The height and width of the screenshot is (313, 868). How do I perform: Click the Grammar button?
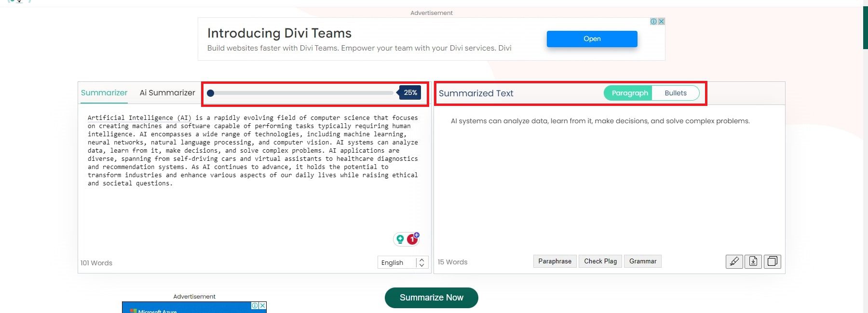(x=643, y=261)
